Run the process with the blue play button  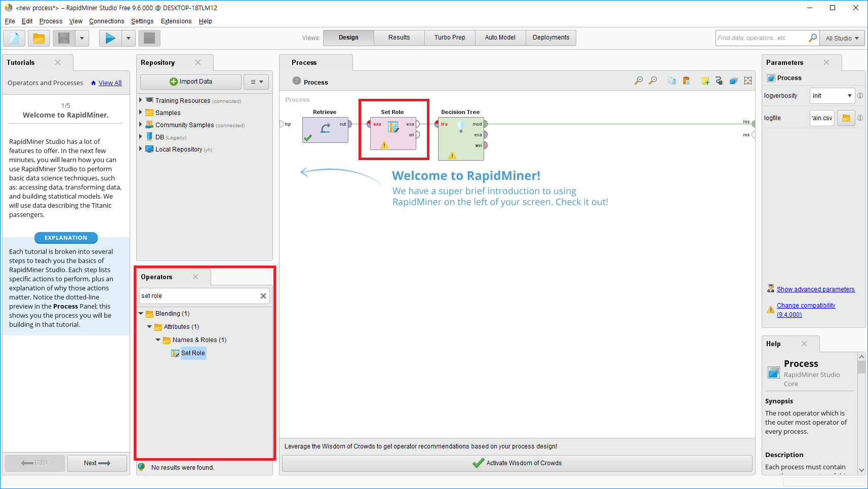click(110, 38)
